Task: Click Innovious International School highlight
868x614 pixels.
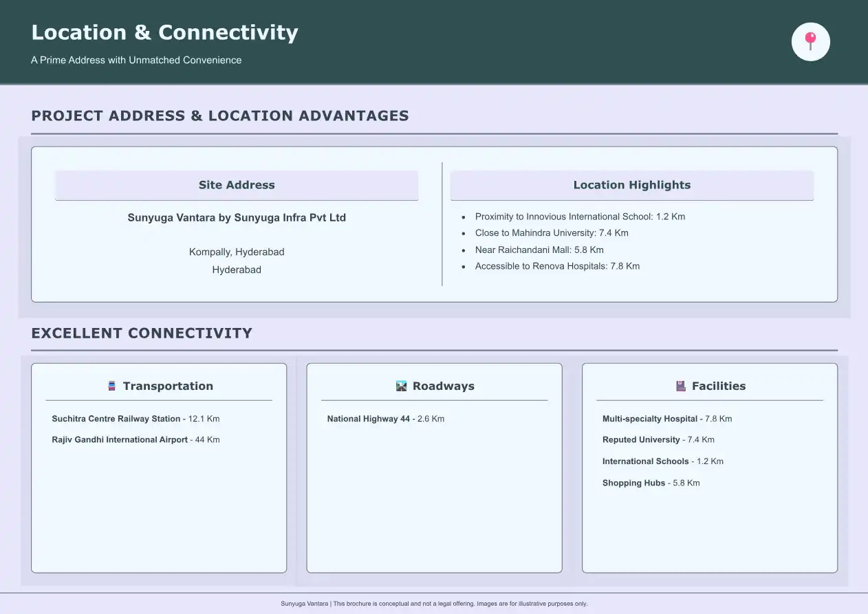Action: tap(580, 217)
